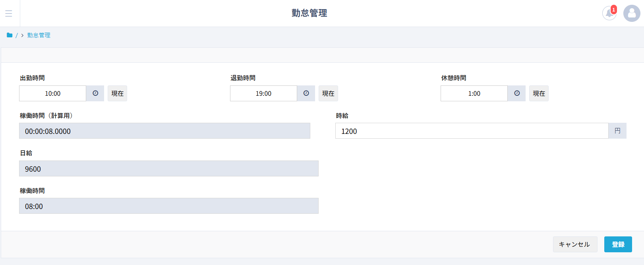Focus the 休憩時間 input showing 1:00
644x265 pixels.
(474, 93)
